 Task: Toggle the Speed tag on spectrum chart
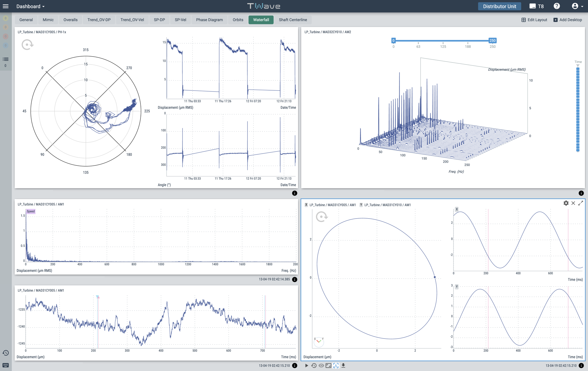pos(31,211)
